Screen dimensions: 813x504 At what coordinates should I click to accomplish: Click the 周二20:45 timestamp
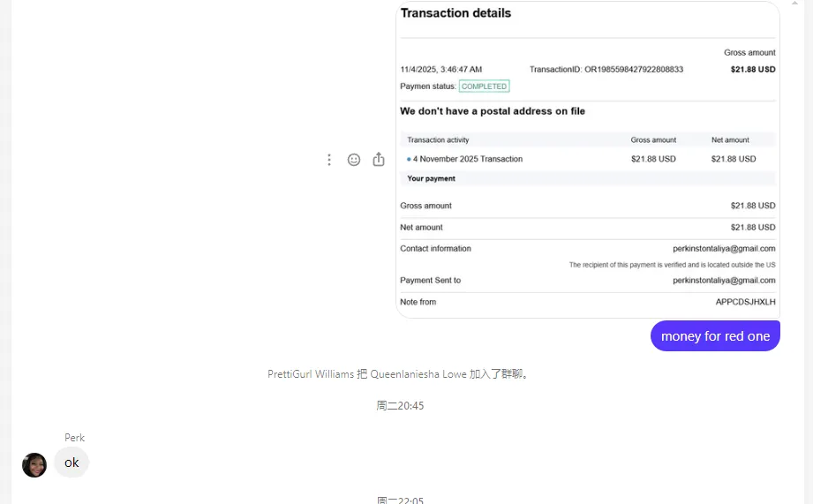pos(400,406)
